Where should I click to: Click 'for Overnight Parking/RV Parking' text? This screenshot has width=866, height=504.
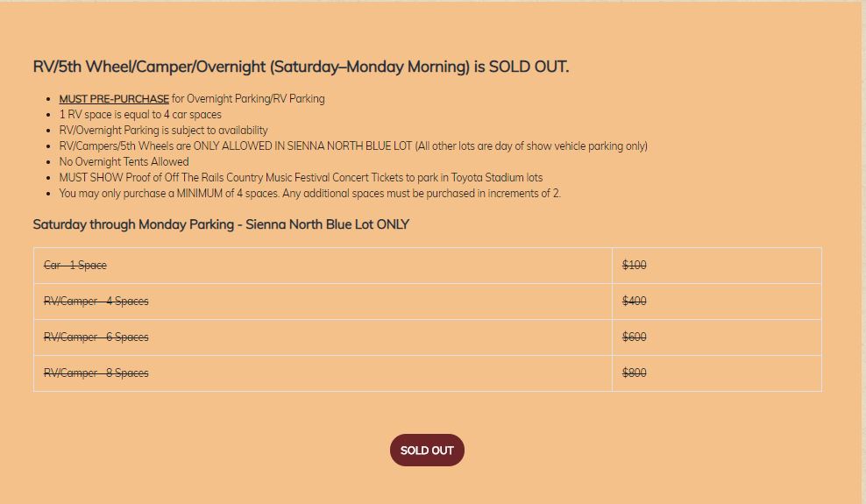point(248,99)
